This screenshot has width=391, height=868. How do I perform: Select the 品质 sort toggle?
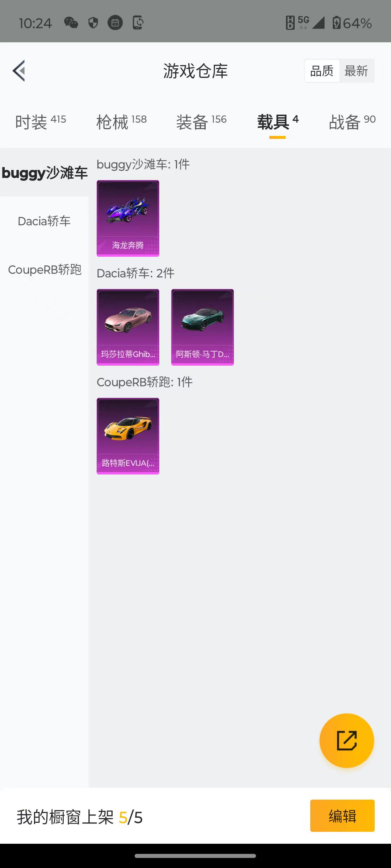322,71
